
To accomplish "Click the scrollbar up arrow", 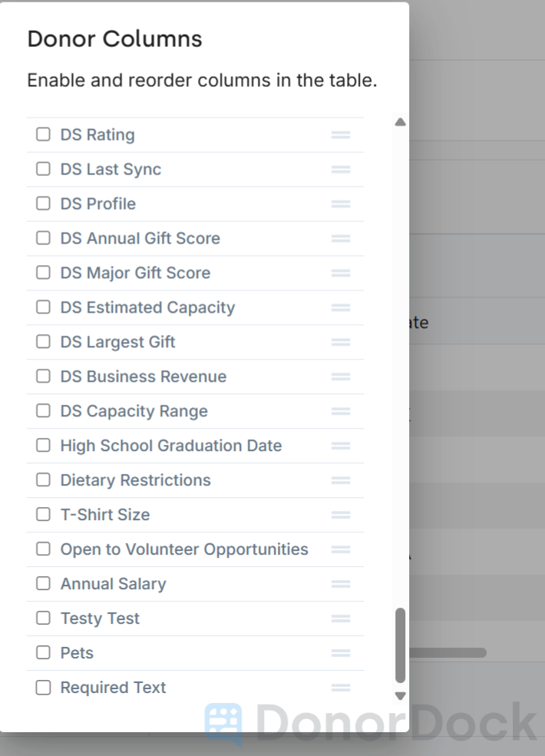I will point(400,121).
